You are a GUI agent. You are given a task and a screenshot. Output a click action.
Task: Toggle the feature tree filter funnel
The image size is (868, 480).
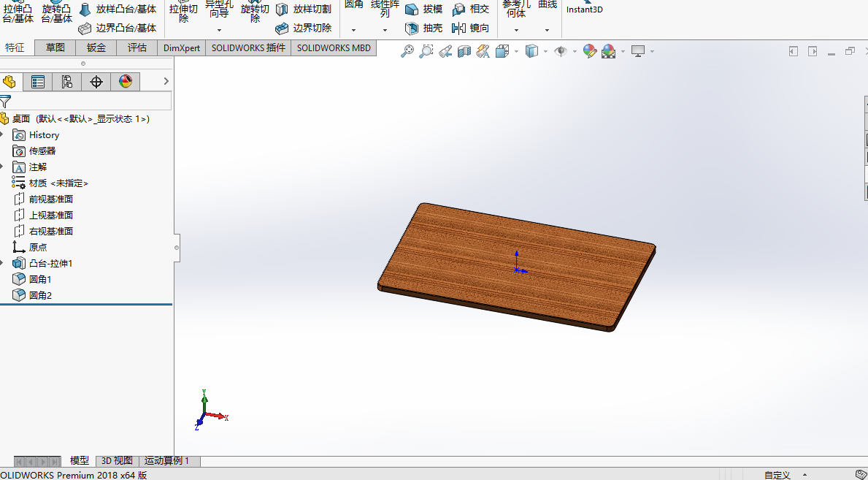6,102
